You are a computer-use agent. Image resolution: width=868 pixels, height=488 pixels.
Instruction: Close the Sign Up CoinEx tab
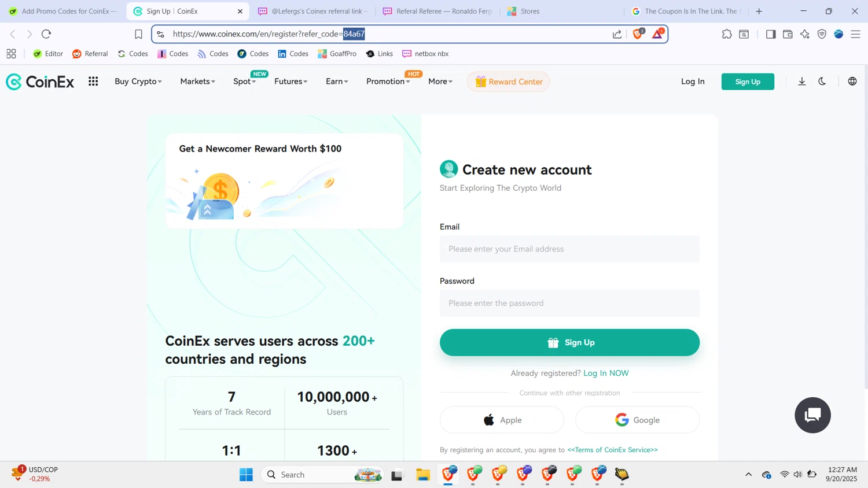click(x=240, y=11)
